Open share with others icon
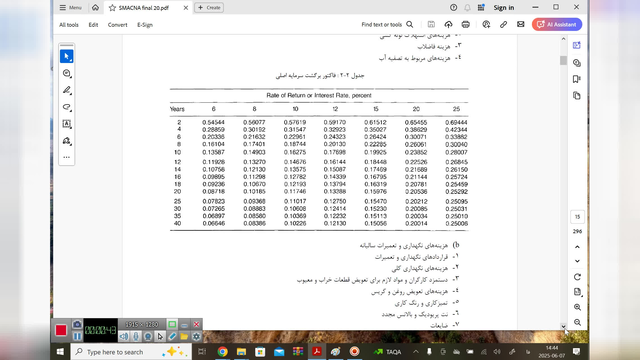Image resolution: width=640 pixels, height=360 pixels. tap(486, 24)
